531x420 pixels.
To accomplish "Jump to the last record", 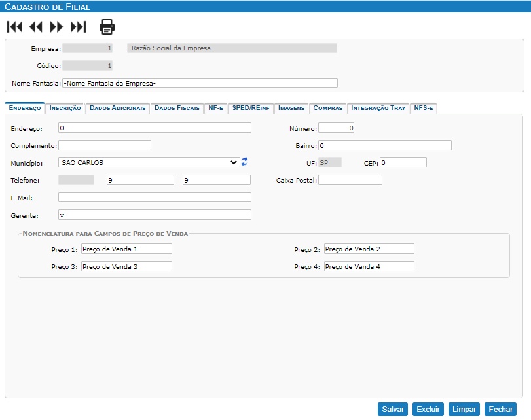I will [x=78, y=27].
